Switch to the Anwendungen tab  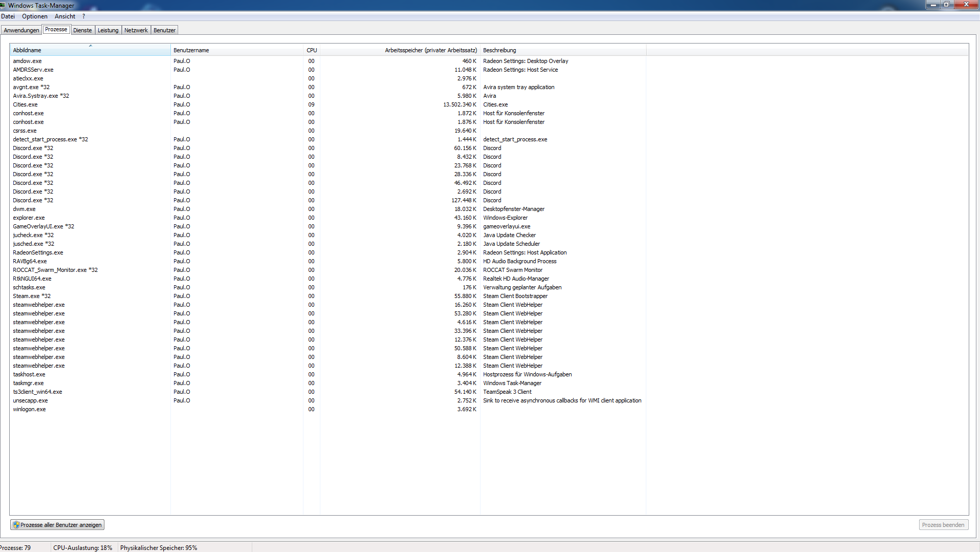pos(21,30)
